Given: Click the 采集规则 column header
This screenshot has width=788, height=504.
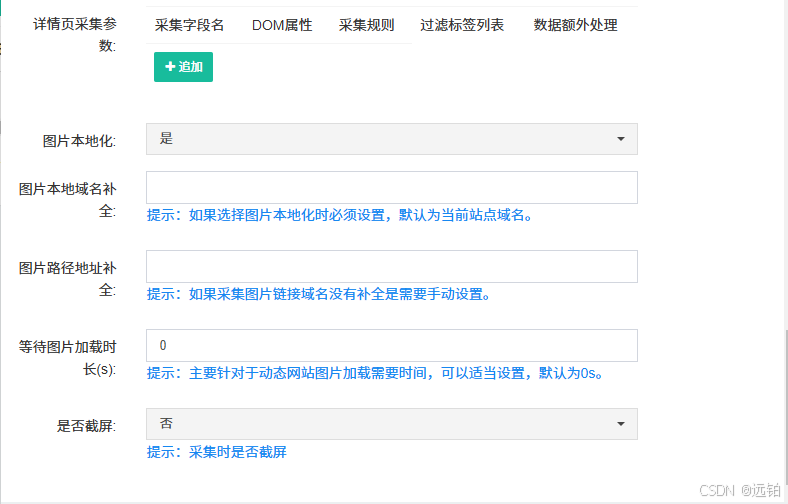Looking at the screenshot, I should click(366, 25).
